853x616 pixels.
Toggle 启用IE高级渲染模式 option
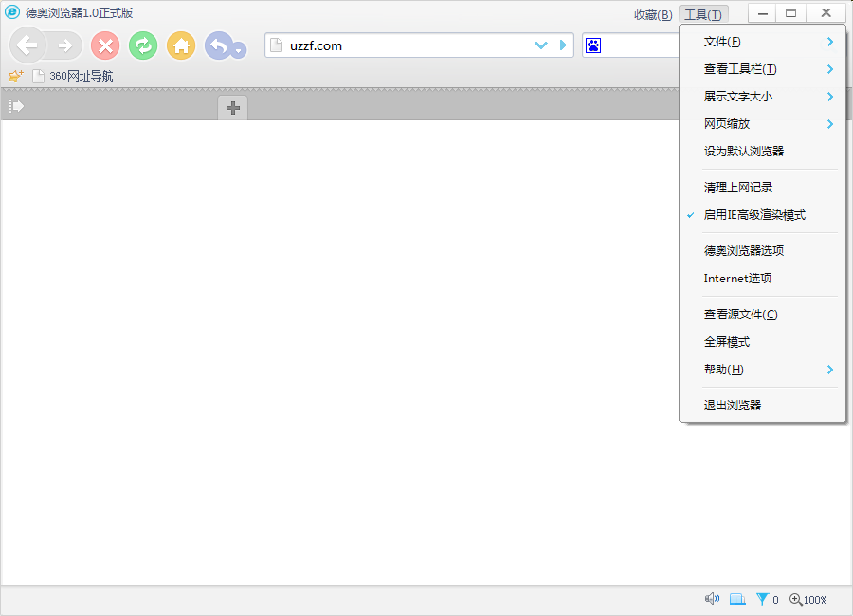762,215
